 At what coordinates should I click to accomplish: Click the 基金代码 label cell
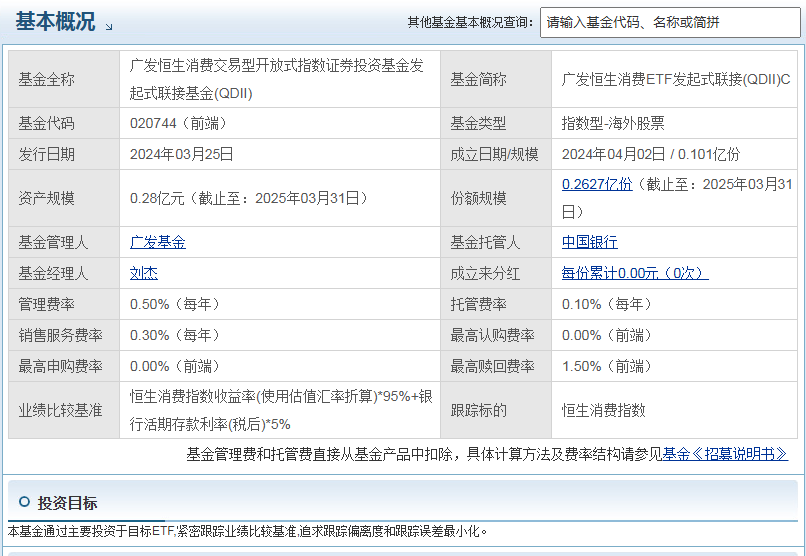pyautogui.click(x=64, y=123)
